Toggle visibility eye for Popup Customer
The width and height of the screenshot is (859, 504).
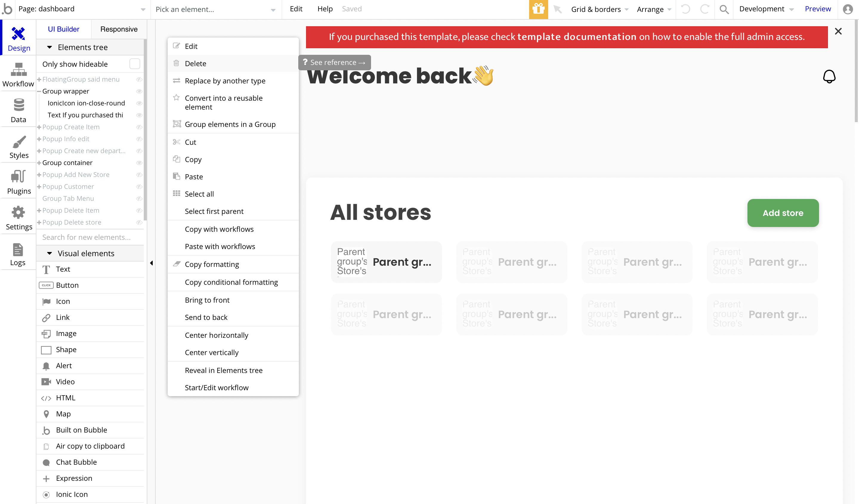coord(139,186)
